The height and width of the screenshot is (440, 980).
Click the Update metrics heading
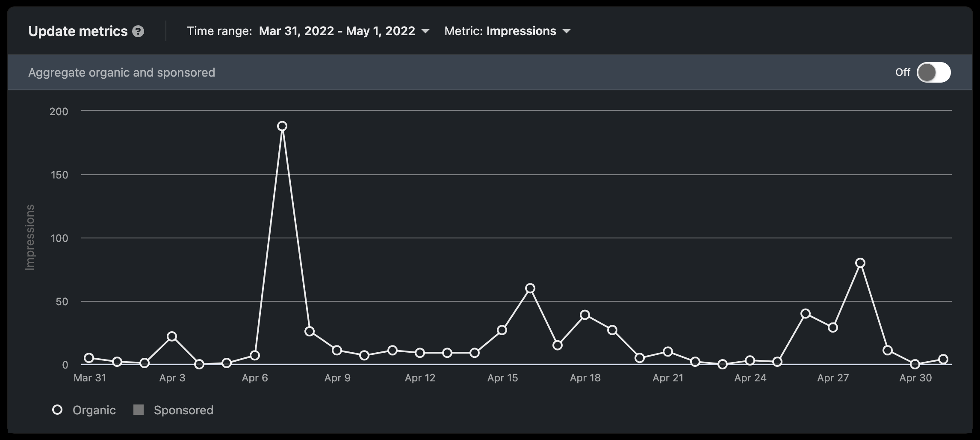(x=78, y=31)
